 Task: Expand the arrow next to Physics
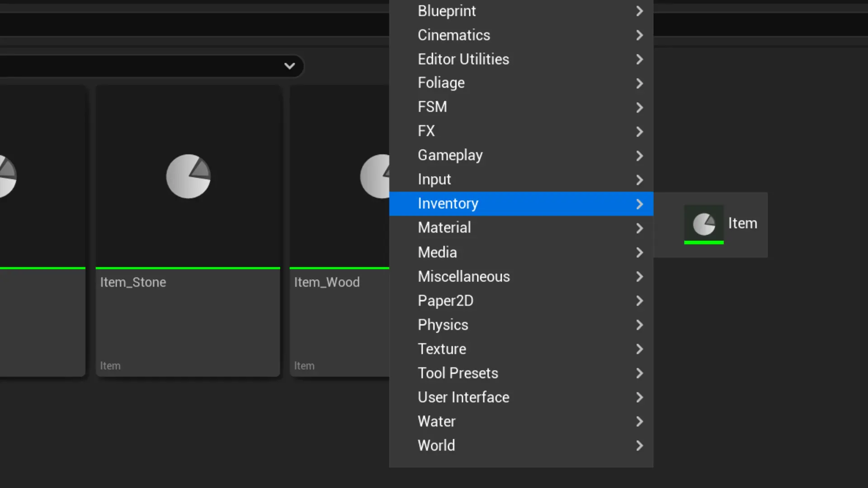click(x=639, y=325)
